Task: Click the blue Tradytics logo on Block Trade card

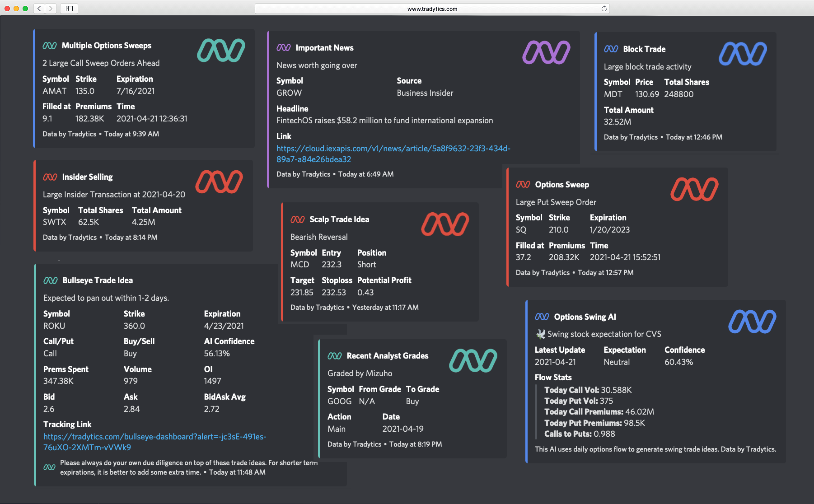Action: click(x=742, y=54)
